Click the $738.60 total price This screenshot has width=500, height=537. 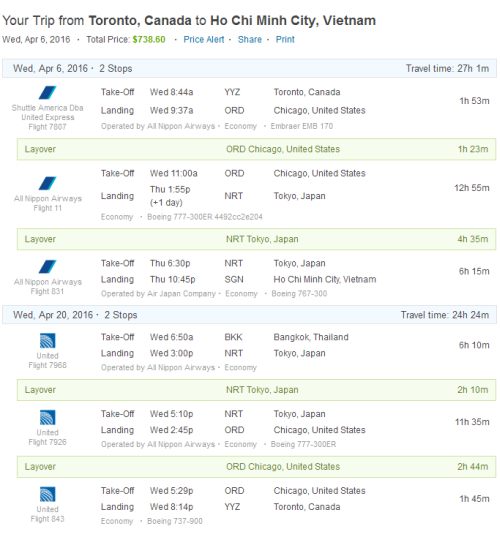[x=149, y=40]
